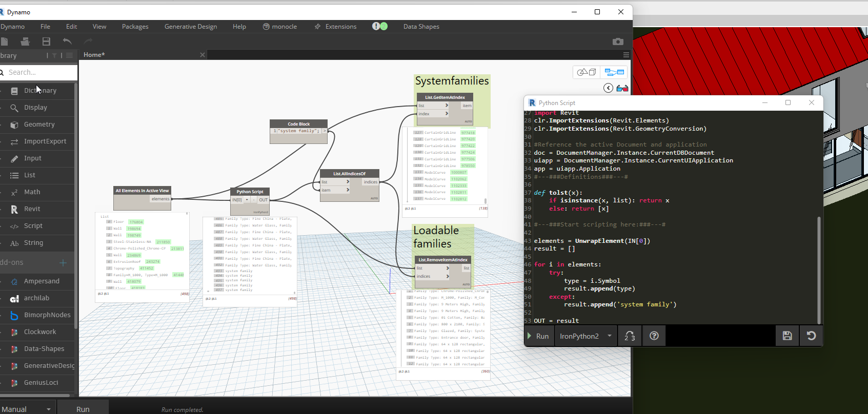The height and width of the screenshot is (414, 868).
Task: Create a new Dynamo file
Action: click(4, 42)
